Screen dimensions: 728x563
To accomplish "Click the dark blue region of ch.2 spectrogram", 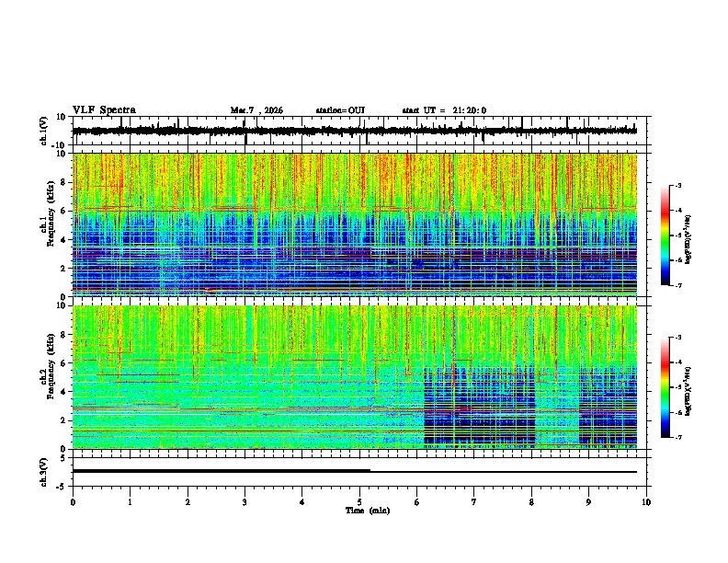I will [x=479, y=408].
